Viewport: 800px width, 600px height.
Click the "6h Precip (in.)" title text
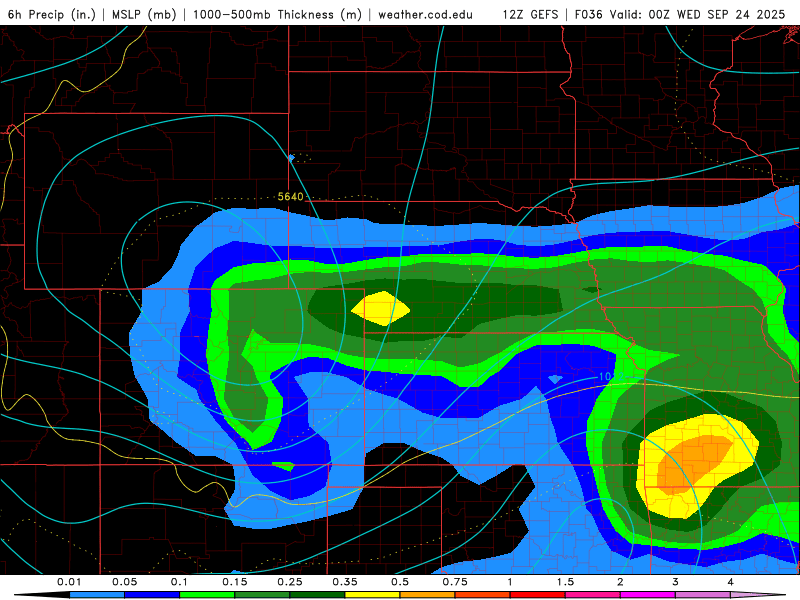52,14
